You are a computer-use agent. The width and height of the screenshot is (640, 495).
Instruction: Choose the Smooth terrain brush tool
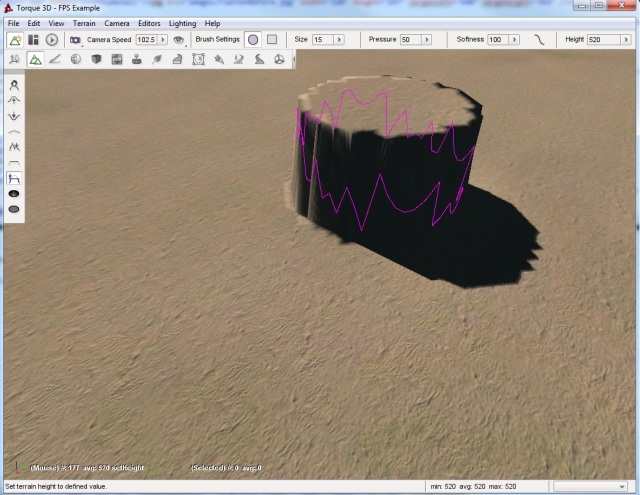14,131
